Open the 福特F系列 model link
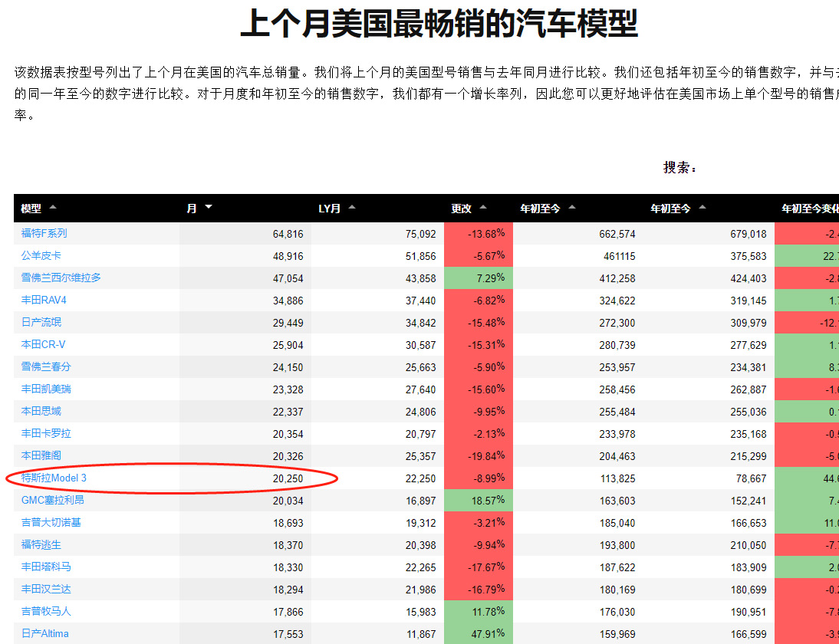839x644 pixels. [x=44, y=233]
